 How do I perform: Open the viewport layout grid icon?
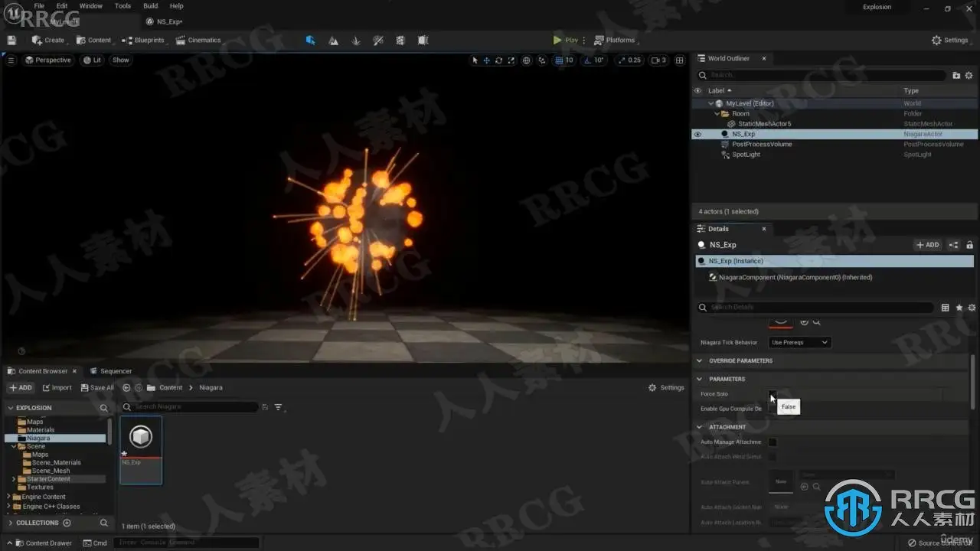[x=679, y=60]
